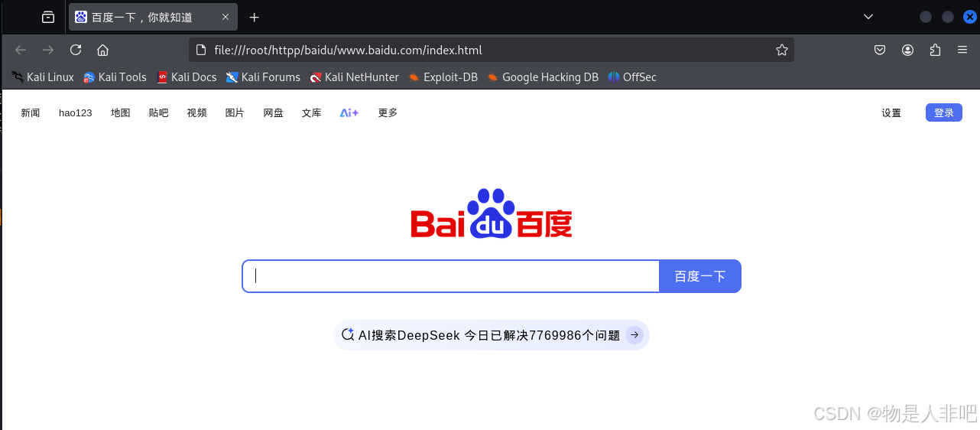The width and height of the screenshot is (980, 430).
Task: Click the 百度一下 search button
Action: [700, 276]
